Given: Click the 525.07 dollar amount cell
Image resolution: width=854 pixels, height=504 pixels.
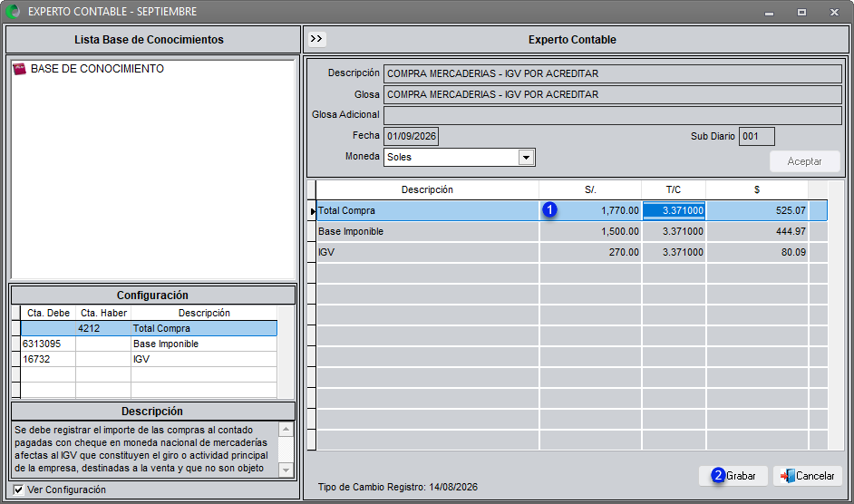Looking at the screenshot, I should pyautogui.click(x=757, y=210).
